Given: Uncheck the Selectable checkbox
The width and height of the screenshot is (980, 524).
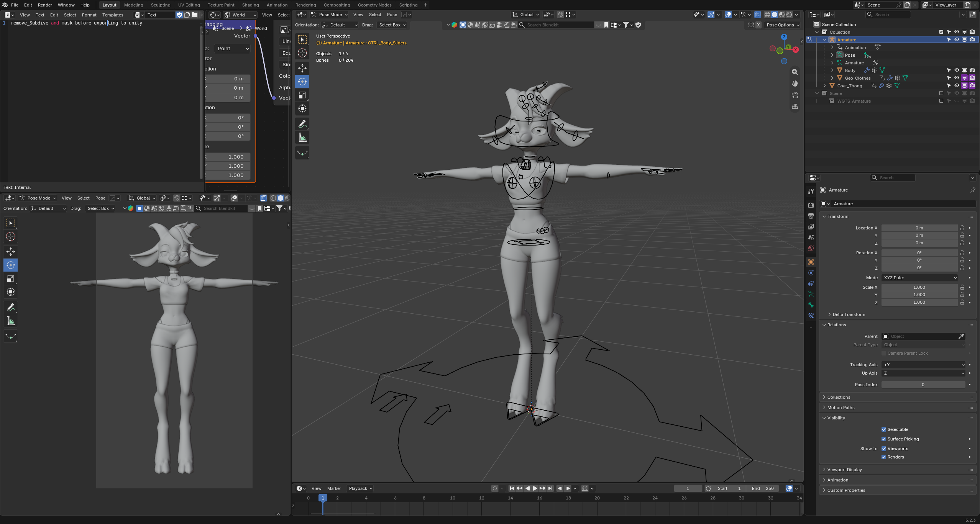Looking at the screenshot, I should coord(884,429).
